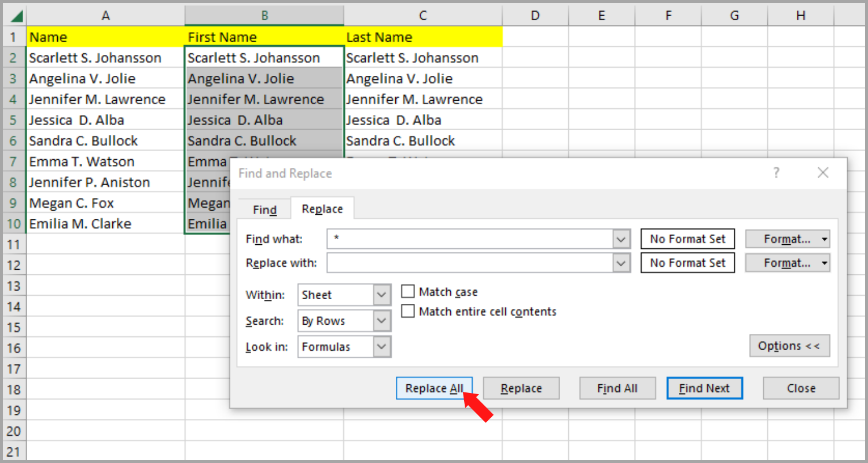Click the Help question mark icon

coord(776,172)
